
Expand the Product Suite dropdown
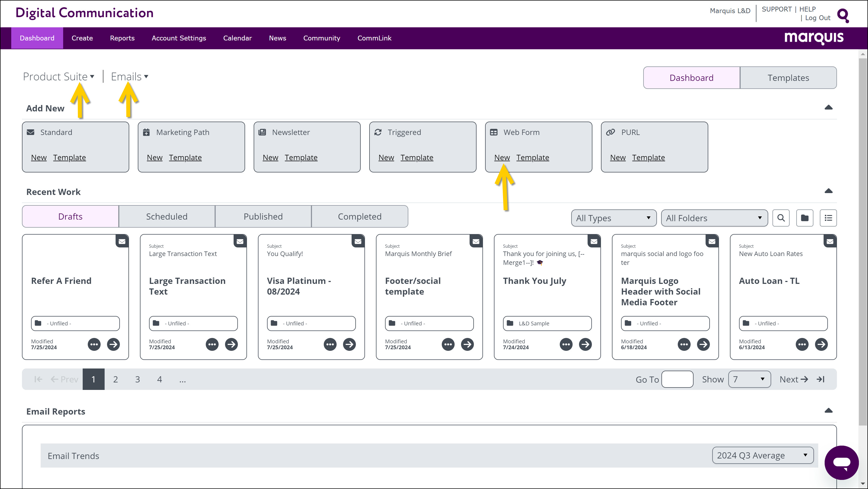click(x=59, y=77)
